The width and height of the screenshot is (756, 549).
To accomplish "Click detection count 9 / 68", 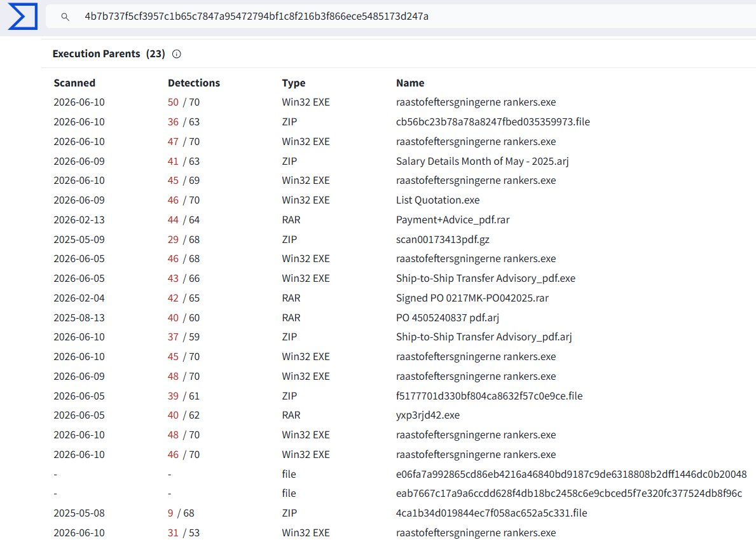I will tap(181, 513).
